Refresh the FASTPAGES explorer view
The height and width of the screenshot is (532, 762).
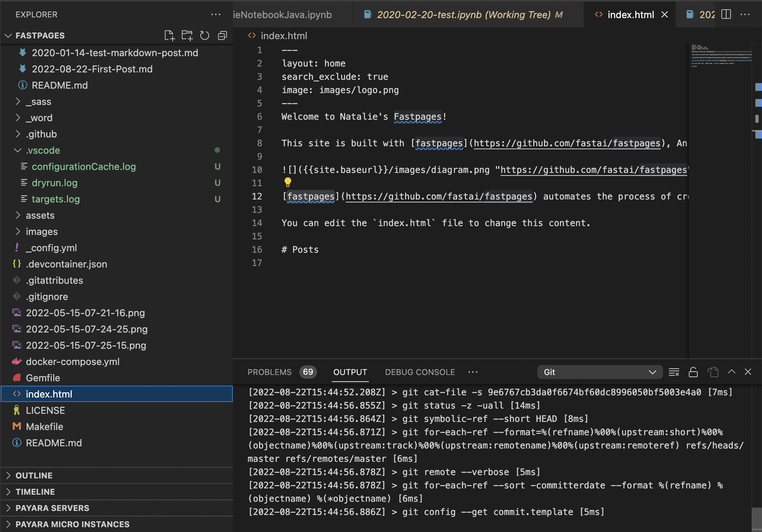tap(204, 35)
